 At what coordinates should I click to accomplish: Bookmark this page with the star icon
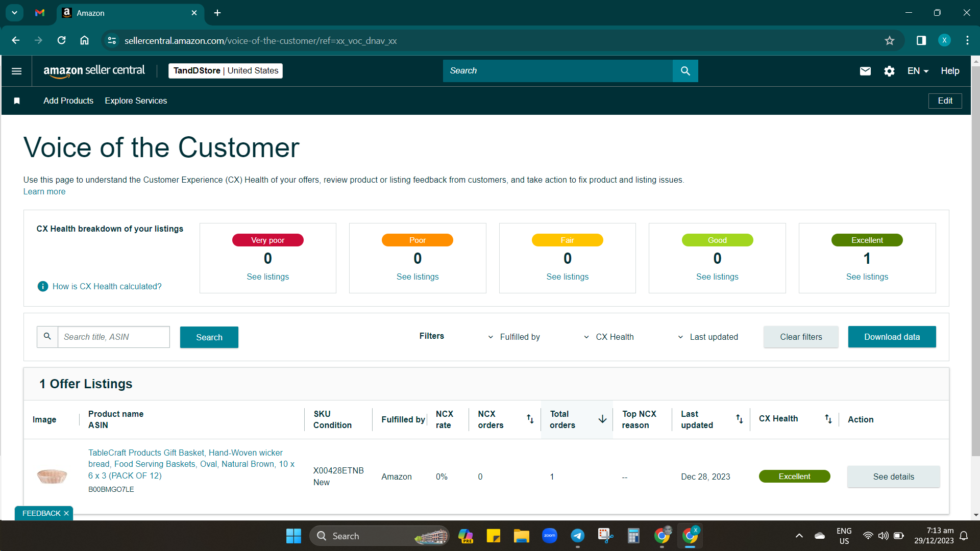890,41
